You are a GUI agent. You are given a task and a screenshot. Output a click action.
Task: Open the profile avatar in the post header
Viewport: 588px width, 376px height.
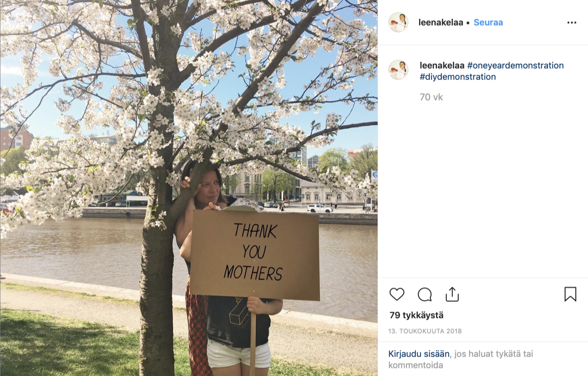(398, 23)
